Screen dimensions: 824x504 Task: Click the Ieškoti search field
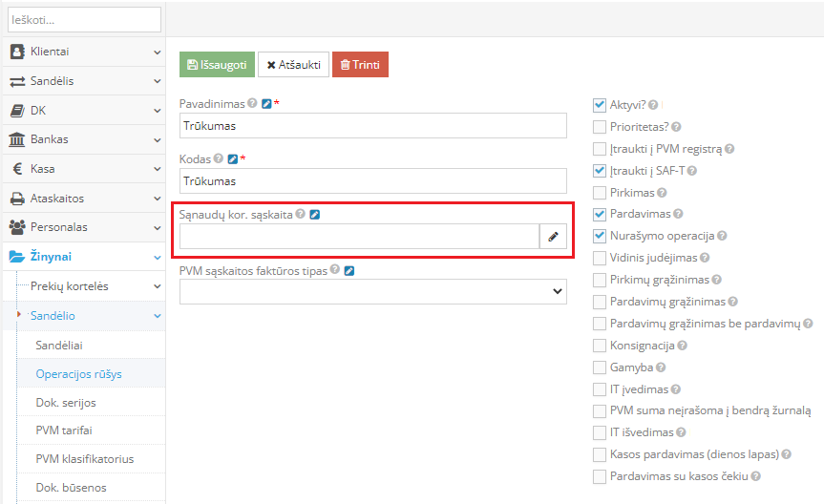(x=85, y=19)
